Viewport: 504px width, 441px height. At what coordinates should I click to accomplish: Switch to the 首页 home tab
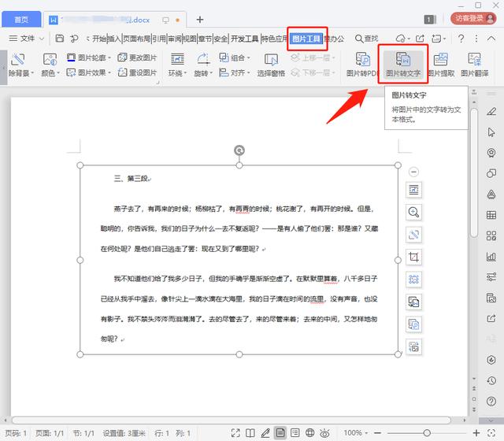21,19
